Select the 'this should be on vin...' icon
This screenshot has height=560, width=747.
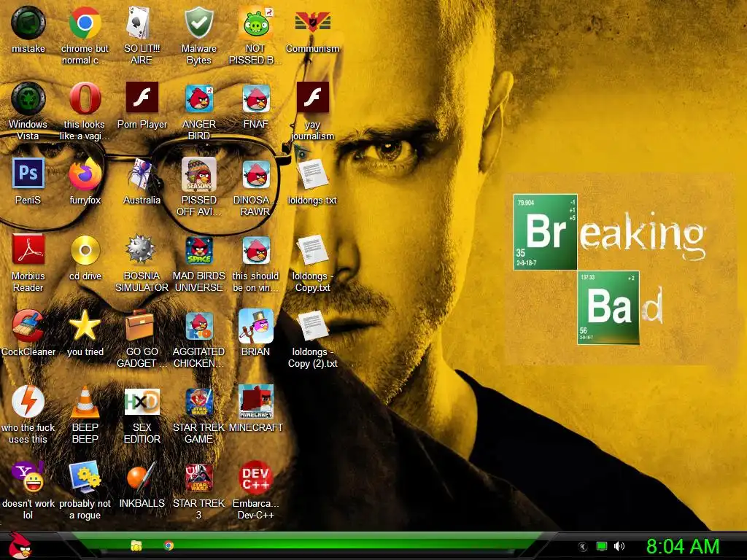[x=255, y=251]
